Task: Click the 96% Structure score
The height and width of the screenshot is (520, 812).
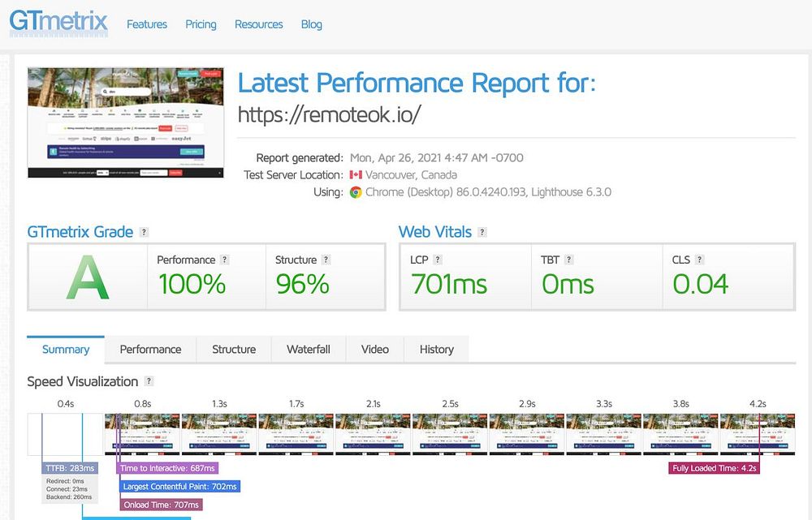Action: click(302, 285)
